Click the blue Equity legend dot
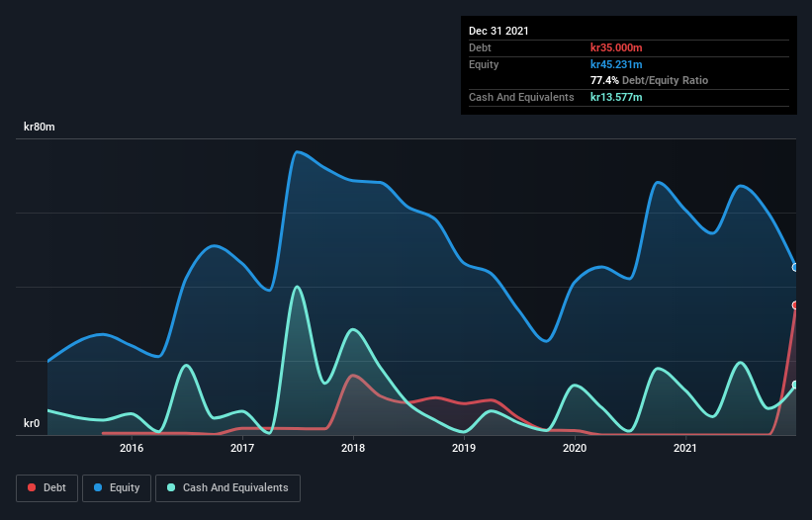 [98, 487]
